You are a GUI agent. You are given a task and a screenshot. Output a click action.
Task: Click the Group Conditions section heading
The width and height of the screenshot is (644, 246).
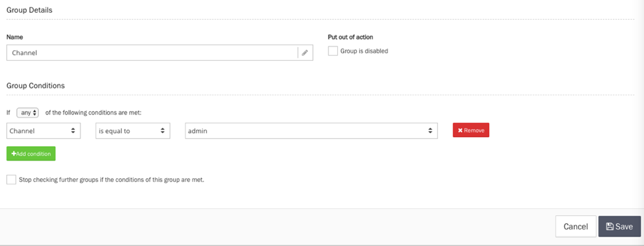(x=36, y=85)
